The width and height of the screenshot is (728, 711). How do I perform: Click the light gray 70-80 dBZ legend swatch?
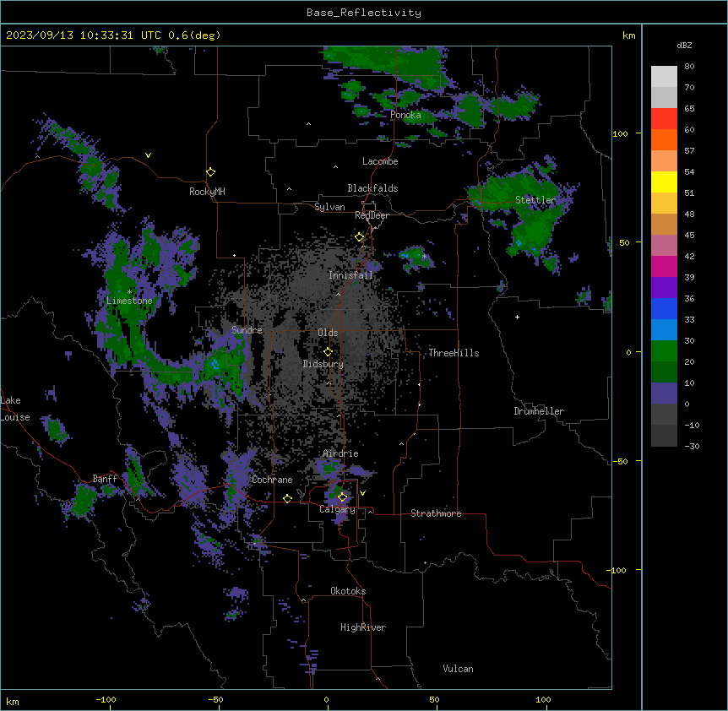664,77
